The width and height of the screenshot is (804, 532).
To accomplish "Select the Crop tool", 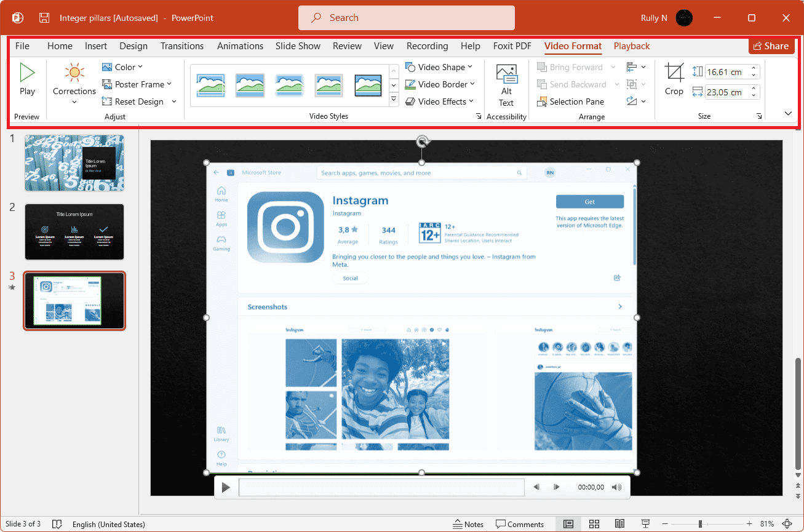I will pyautogui.click(x=674, y=79).
